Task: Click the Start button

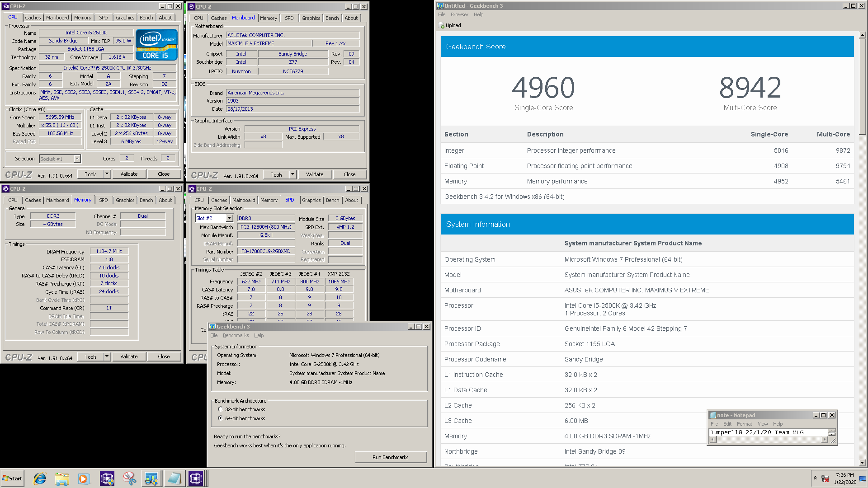Action: [13, 479]
